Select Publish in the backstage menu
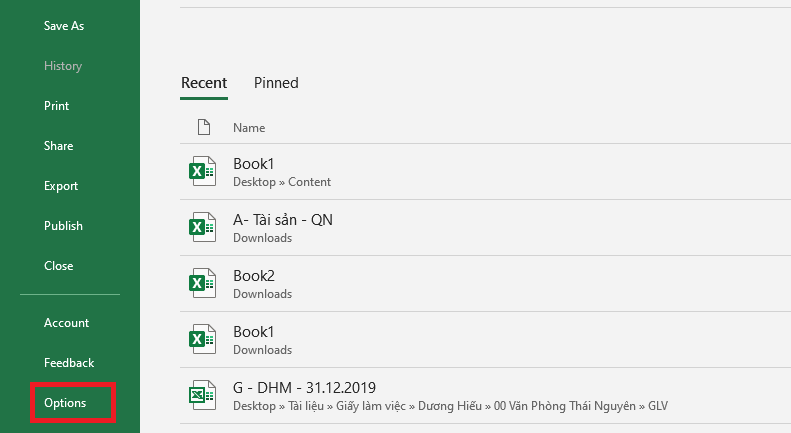Image resolution: width=791 pixels, height=433 pixels. pyautogui.click(x=63, y=226)
